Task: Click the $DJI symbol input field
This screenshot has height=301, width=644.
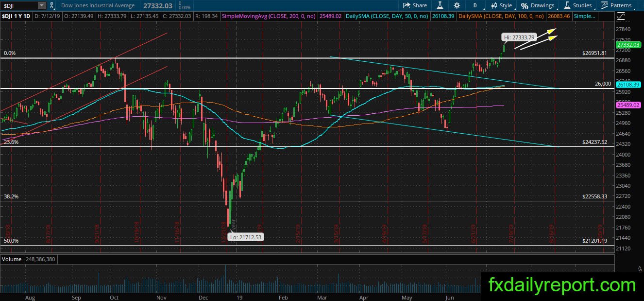Action: [19, 5]
